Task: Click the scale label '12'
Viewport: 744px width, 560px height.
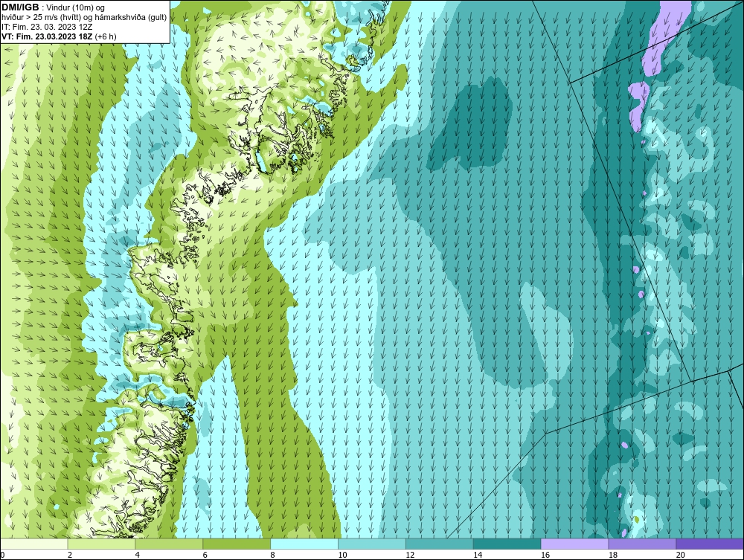Action: pyautogui.click(x=410, y=555)
